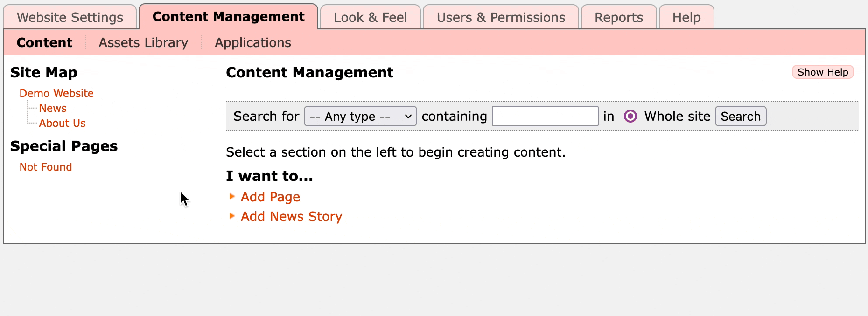Select the Whole site radio button
This screenshot has height=316, width=868.
630,116
